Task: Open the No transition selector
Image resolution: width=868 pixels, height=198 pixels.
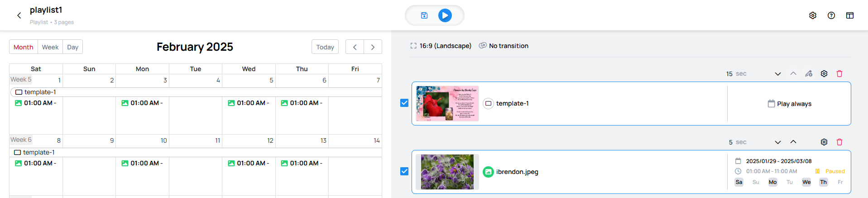Action: 504,46
